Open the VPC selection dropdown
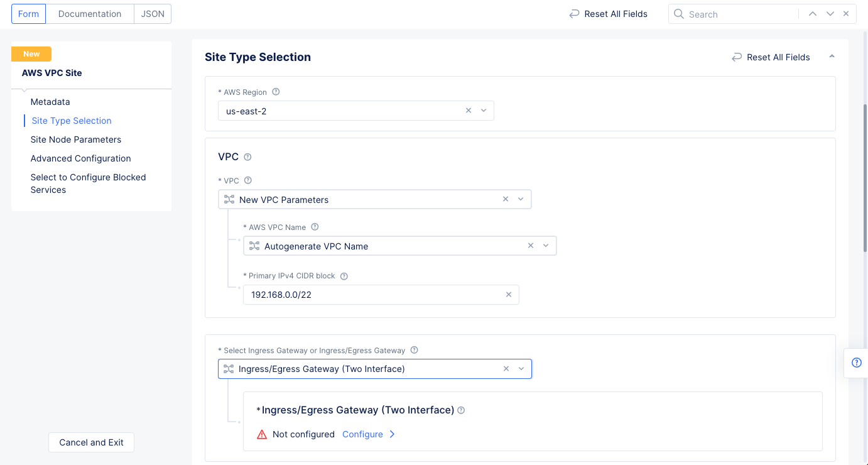The width and height of the screenshot is (868, 465). [521, 199]
